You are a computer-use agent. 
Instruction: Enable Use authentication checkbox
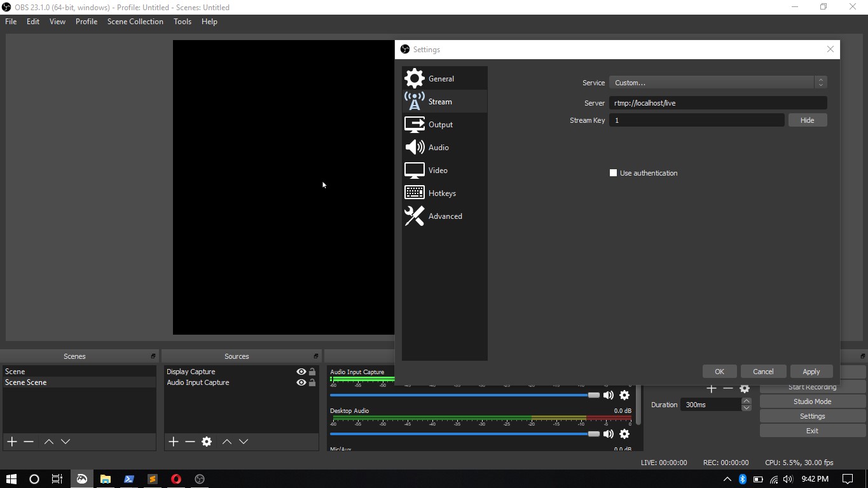614,173
